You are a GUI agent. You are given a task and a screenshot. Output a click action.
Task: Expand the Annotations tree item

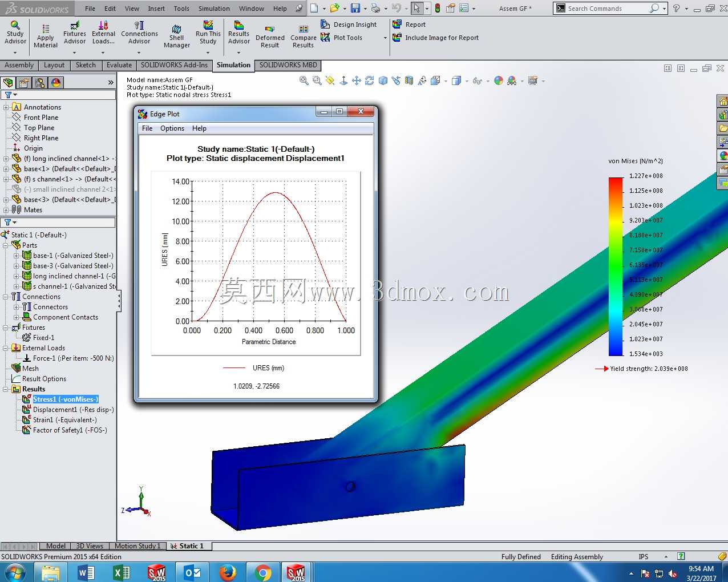pyautogui.click(x=6, y=107)
